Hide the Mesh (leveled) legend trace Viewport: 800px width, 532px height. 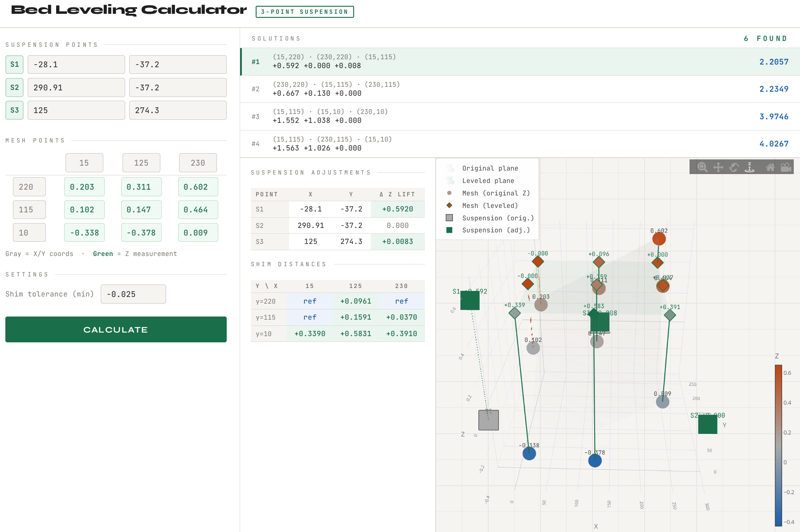coord(490,206)
